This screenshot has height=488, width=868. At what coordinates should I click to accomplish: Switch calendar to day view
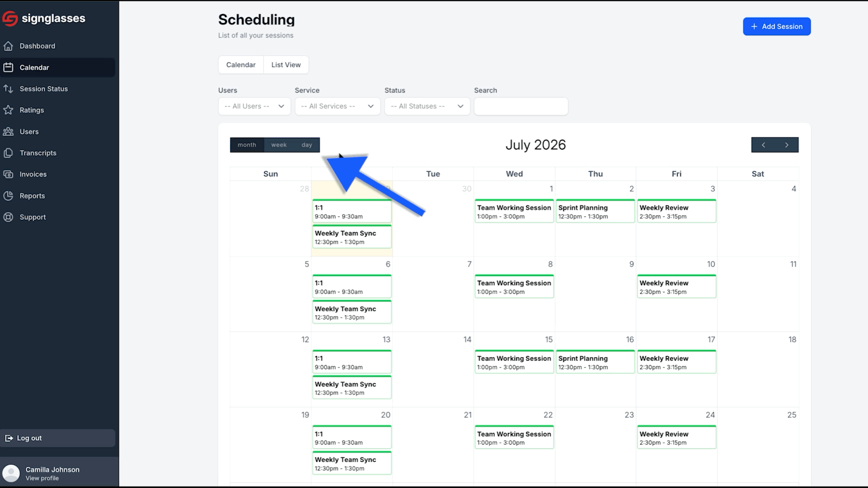(307, 145)
